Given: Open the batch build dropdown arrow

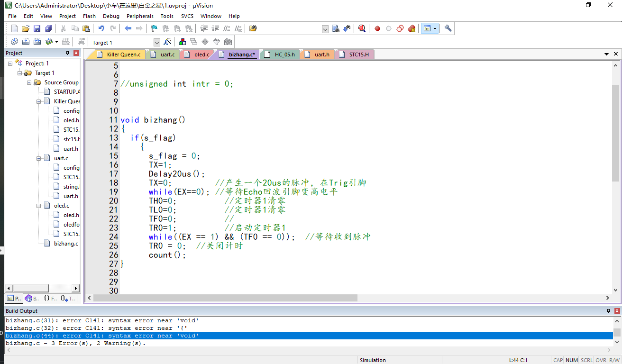Looking at the screenshot, I should (x=56, y=42).
